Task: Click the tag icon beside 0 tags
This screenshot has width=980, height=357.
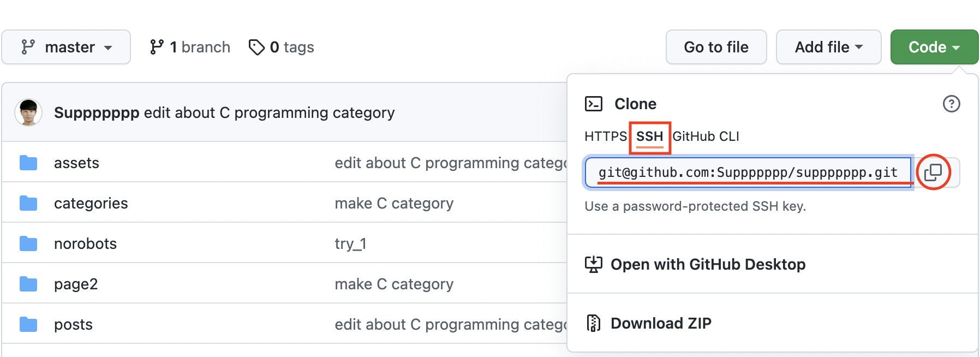Action: click(256, 47)
